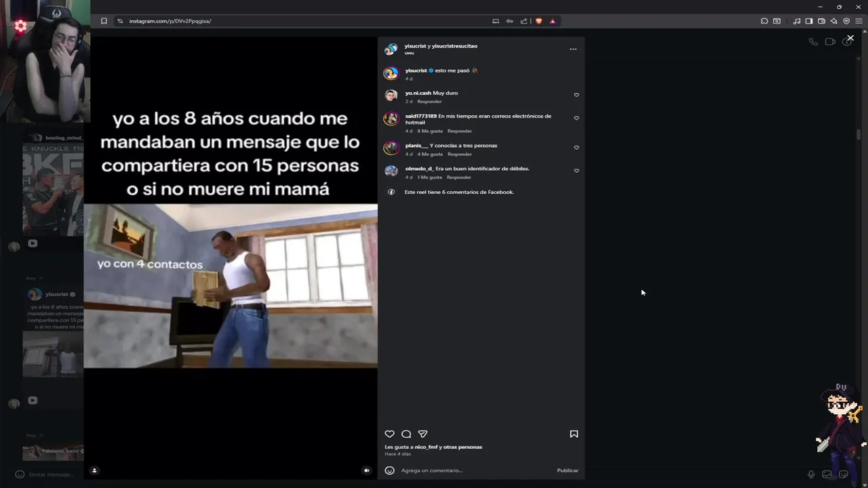Viewport: 868px width, 488px height.
Task: Open nico_fmf in the likes line
Action: click(426, 447)
